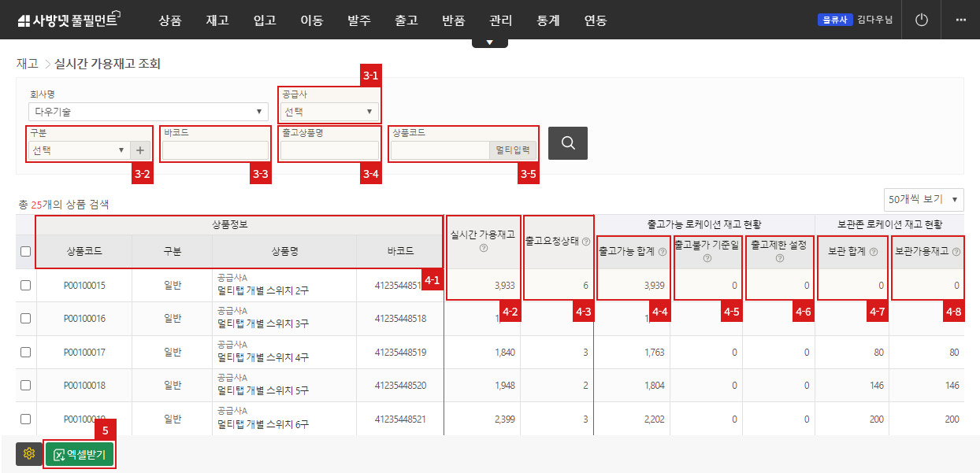The height and width of the screenshot is (473, 980).
Task: Check the checkbox for product P00100015
Action: 26,286
